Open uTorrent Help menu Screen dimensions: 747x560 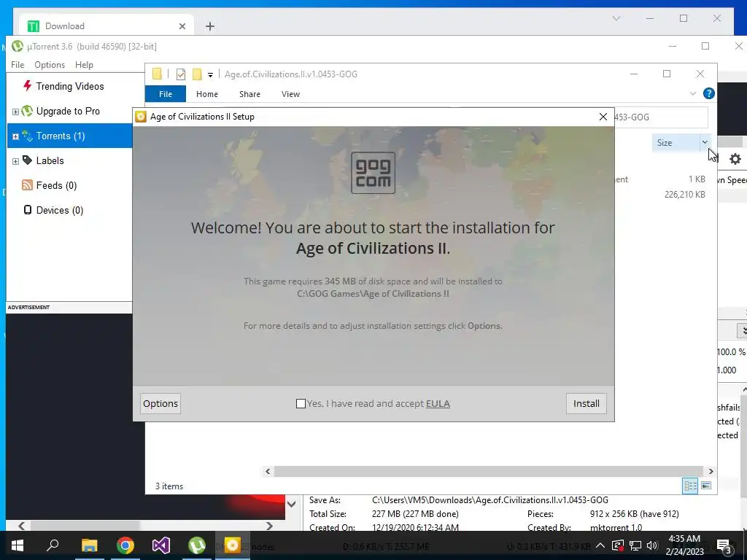85,65
